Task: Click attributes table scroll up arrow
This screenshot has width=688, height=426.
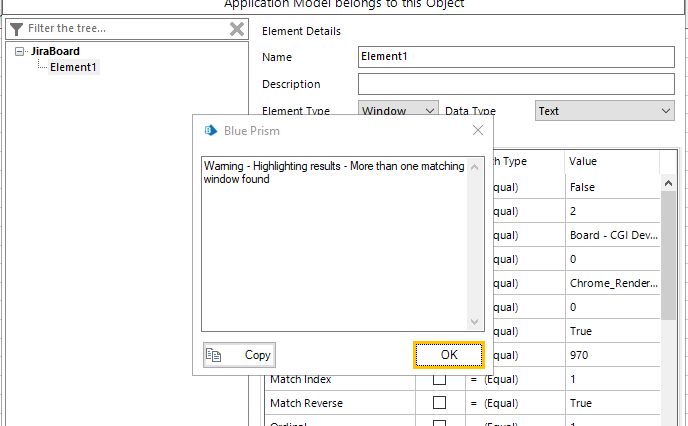Action: pyautogui.click(x=668, y=183)
